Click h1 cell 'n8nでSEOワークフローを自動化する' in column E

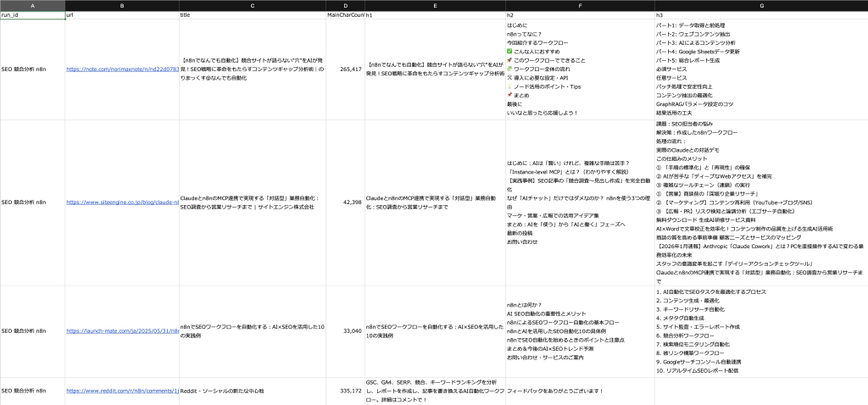[435, 330]
